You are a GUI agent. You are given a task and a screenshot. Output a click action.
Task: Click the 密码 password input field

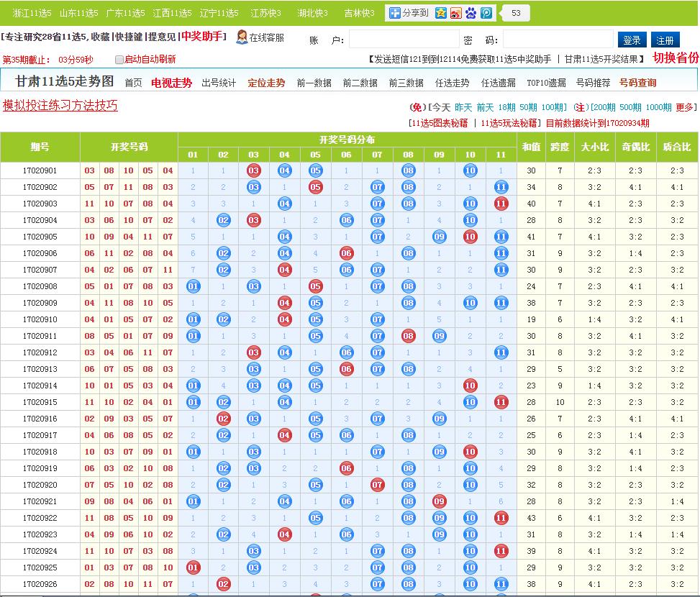558,39
